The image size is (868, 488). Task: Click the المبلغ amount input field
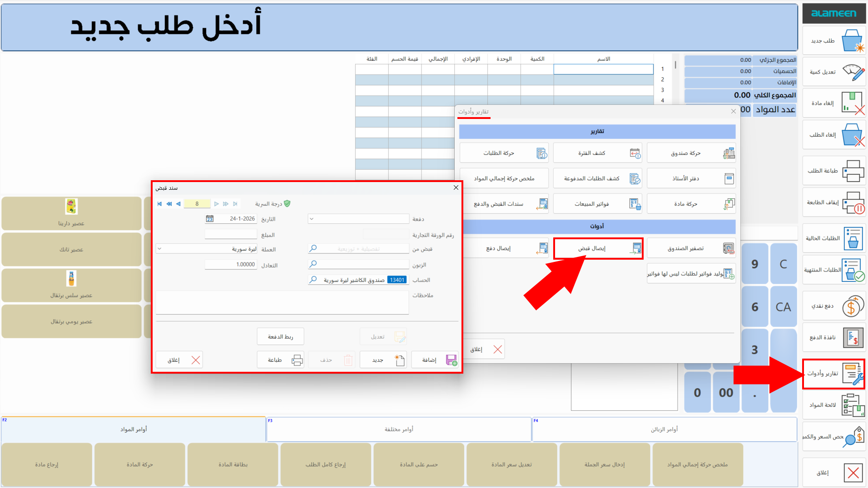tap(231, 234)
